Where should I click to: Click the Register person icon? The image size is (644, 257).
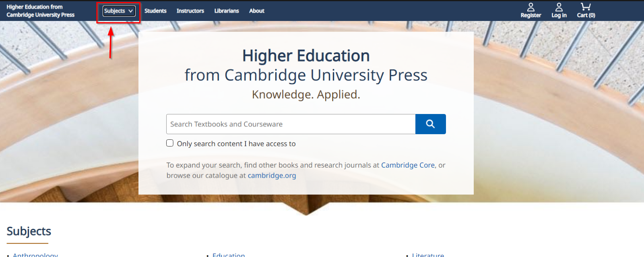tap(531, 7)
